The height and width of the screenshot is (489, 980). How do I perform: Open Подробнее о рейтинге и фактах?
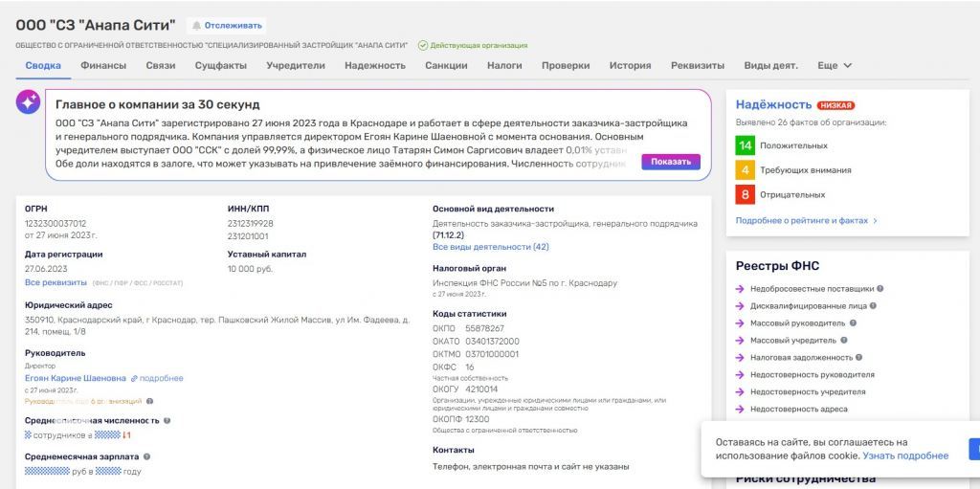click(x=805, y=221)
